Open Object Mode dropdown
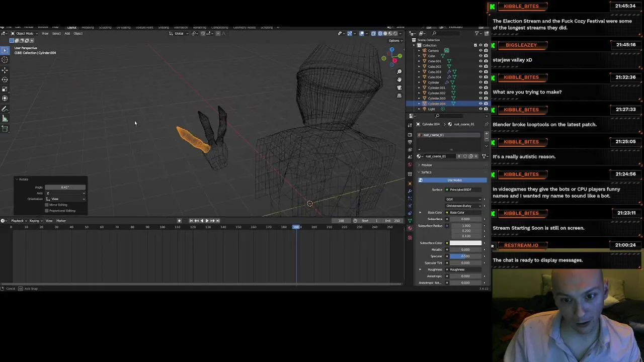Viewport: 644px width, 362px height. coord(25,34)
